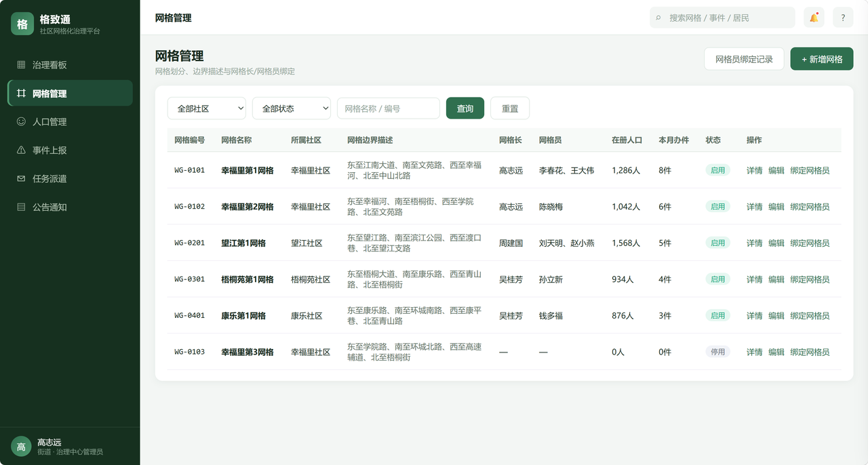Viewport: 868px width, 465px height.
Task: Click the 格致通 logo icon
Action: [x=22, y=24]
